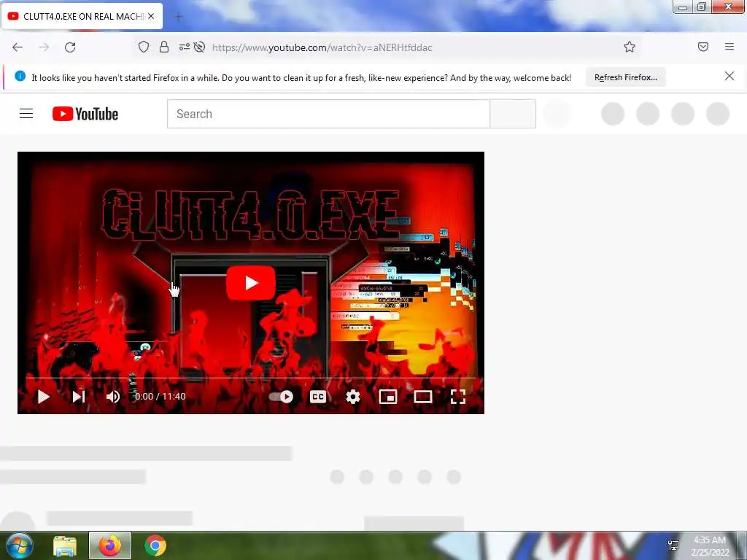Viewport: 747px width, 560px height.
Task: Click Refresh Firefox button
Action: [x=625, y=77]
